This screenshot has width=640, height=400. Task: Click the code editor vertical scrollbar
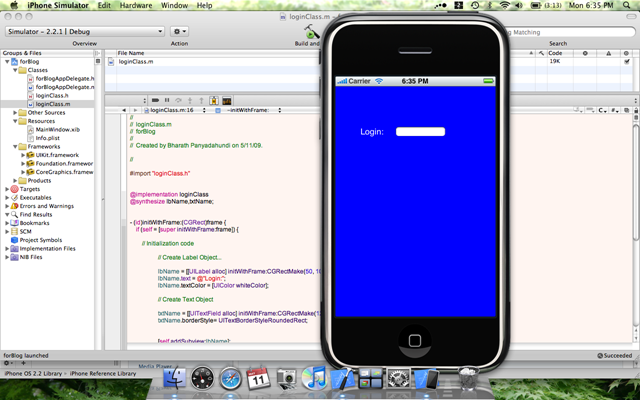pos(636,183)
